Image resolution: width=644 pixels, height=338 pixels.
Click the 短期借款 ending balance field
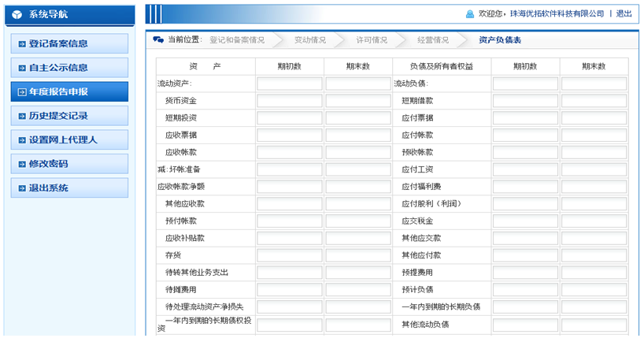click(594, 101)
